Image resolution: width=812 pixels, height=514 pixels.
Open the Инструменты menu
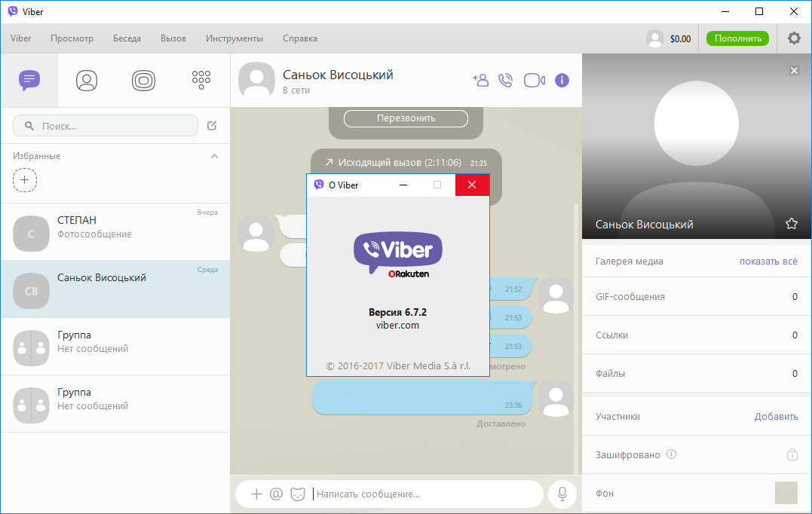coord(234,38)
